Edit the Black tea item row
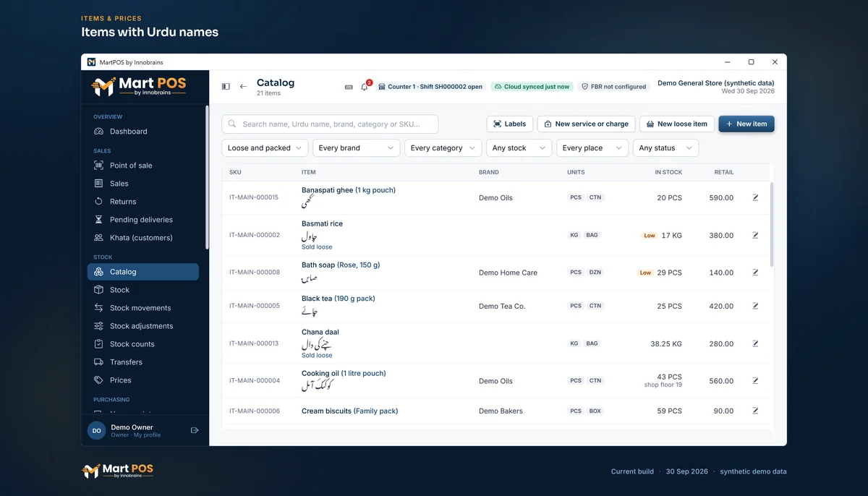The height and width of the screenshot is (496, 868). point(755,306)
